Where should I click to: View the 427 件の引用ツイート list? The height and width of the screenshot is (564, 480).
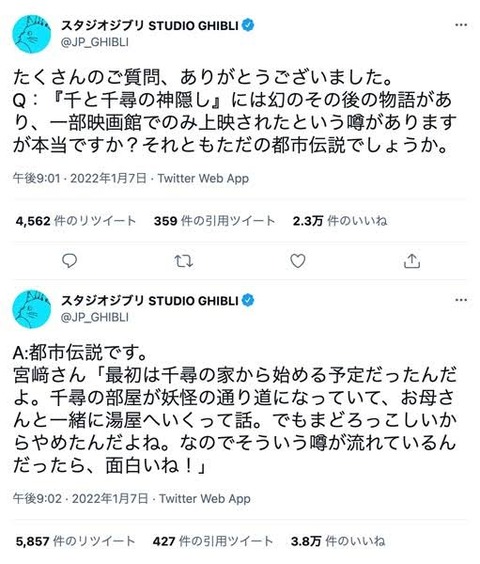(x=213, y=541)
